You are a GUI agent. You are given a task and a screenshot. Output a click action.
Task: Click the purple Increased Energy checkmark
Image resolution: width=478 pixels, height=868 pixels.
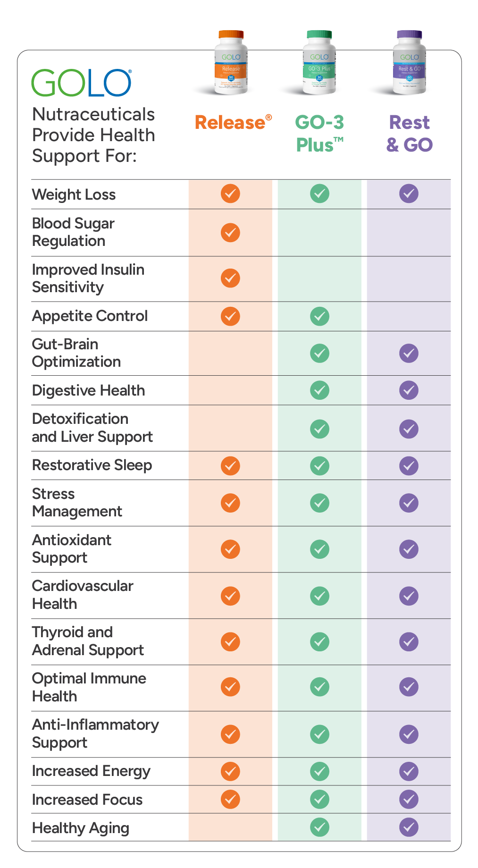[x=409, y=771]
